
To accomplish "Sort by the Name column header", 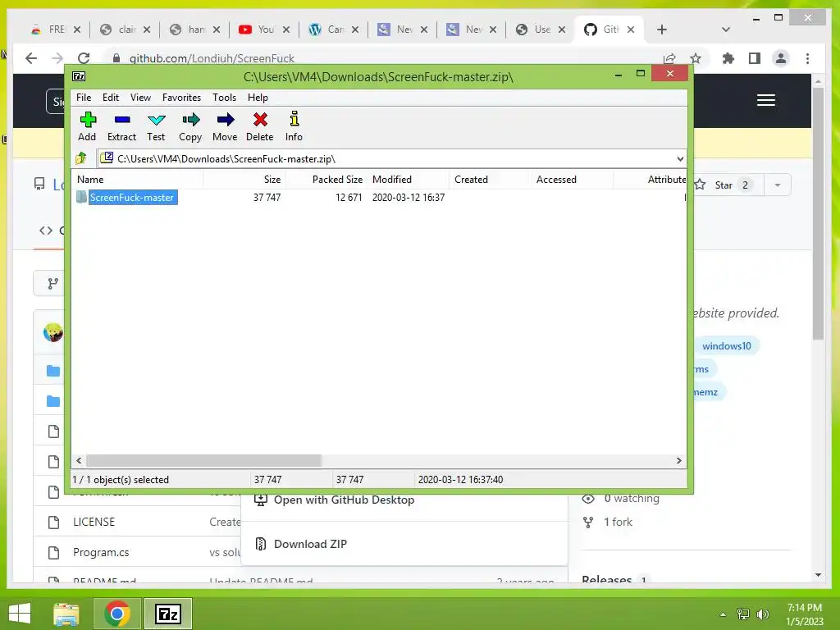I will [x=137, y=180].
